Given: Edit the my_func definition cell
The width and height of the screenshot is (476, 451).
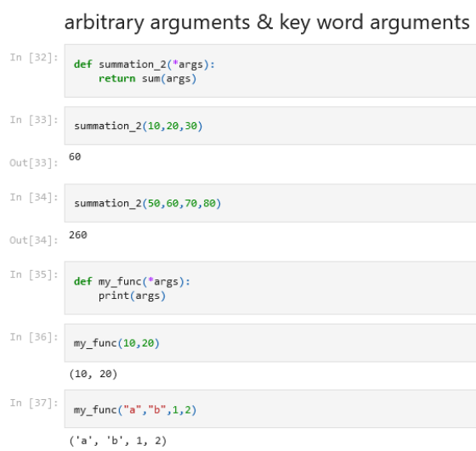Looking at the screenshot, I should [270, 288].
